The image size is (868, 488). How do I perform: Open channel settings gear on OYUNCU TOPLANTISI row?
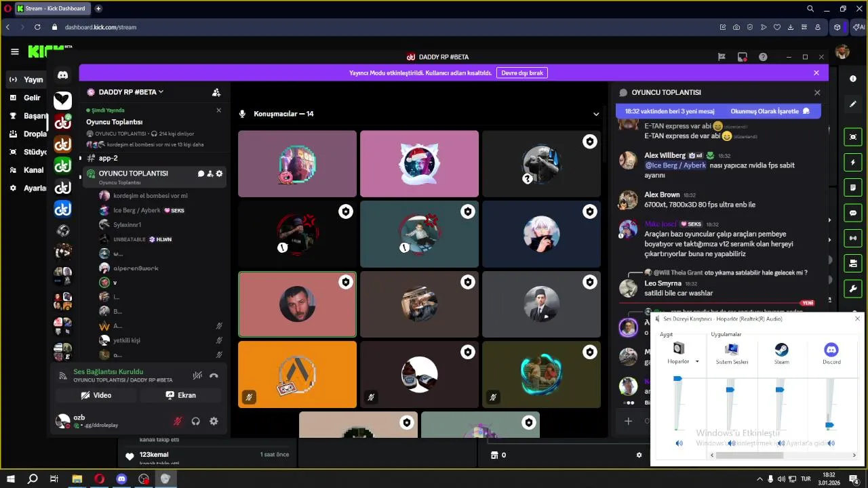(219, 174)
